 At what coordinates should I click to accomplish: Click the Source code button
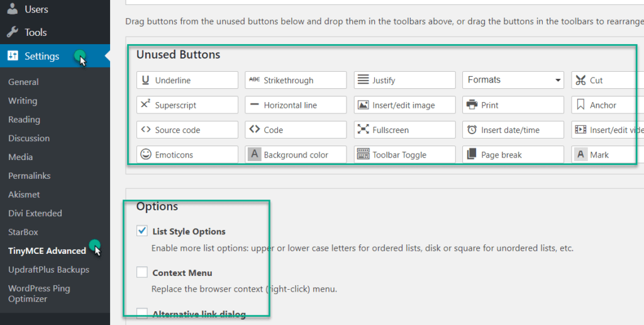click(187, 130)
